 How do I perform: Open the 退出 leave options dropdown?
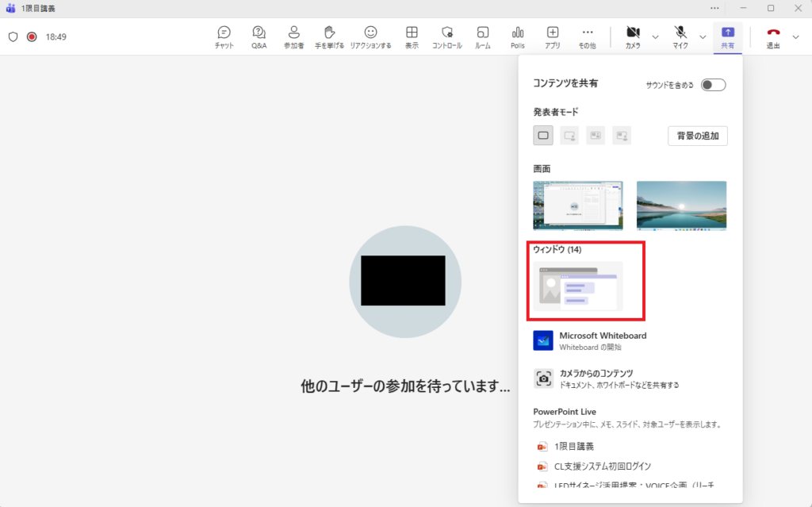(796, 36)
